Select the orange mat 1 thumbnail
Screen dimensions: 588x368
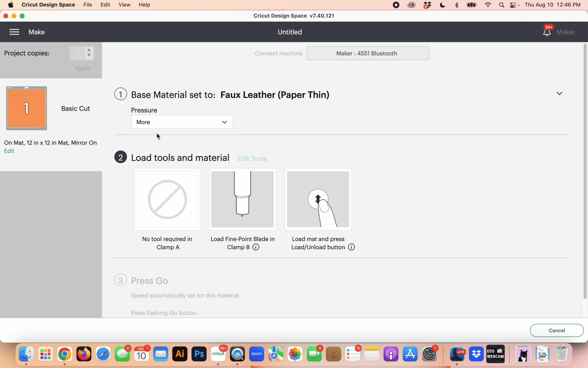[26, 108]
